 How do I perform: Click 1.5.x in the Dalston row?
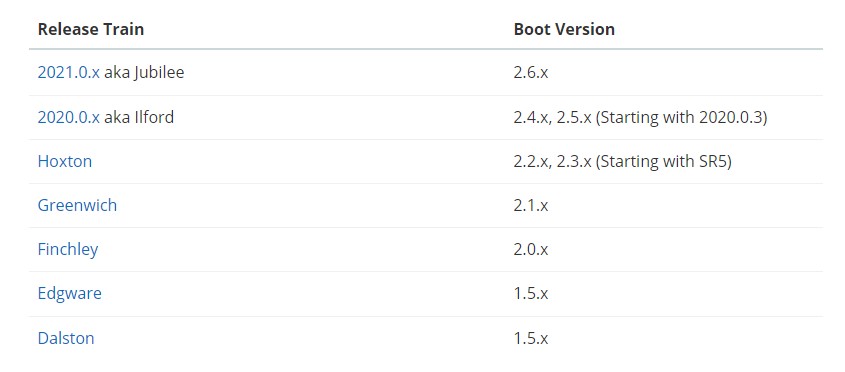(531, 339)
